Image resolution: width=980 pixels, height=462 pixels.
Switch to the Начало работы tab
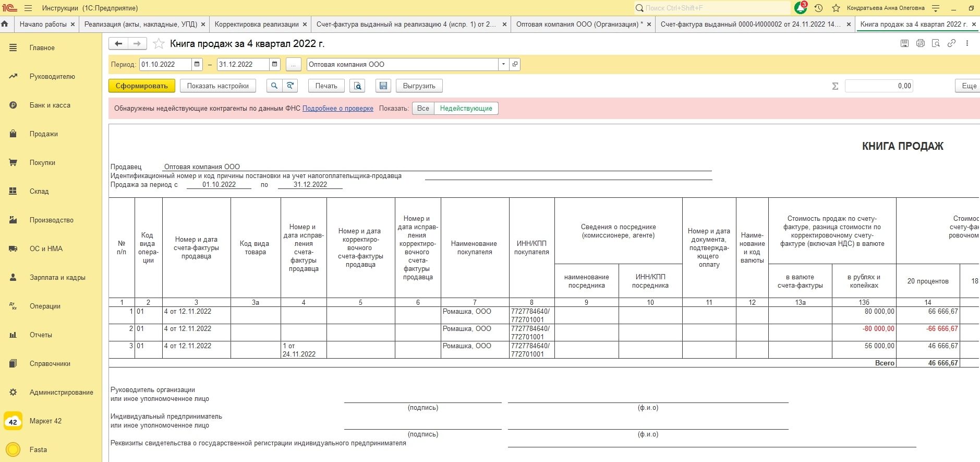click(x=43, y=24)
